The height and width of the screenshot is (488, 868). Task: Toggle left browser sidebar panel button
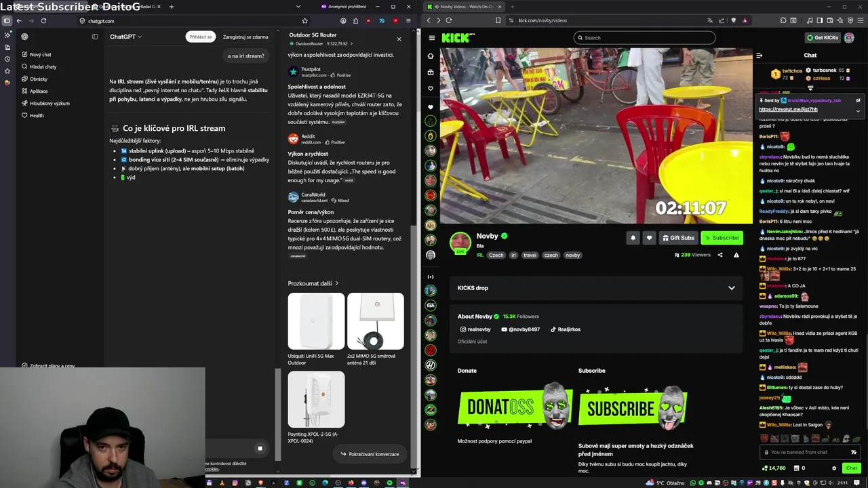7,21
